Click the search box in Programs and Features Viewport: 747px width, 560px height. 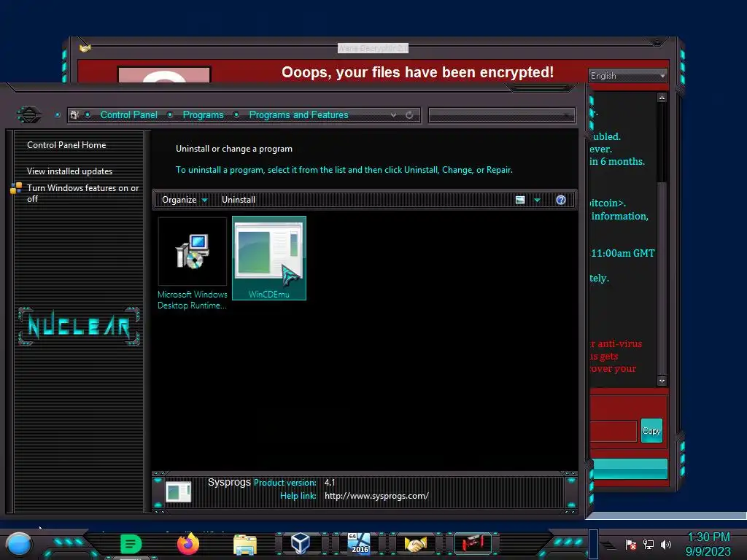502,114
